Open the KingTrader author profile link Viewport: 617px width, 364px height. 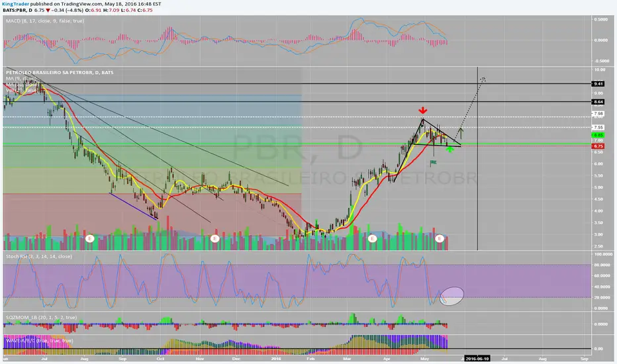(15, 4)
